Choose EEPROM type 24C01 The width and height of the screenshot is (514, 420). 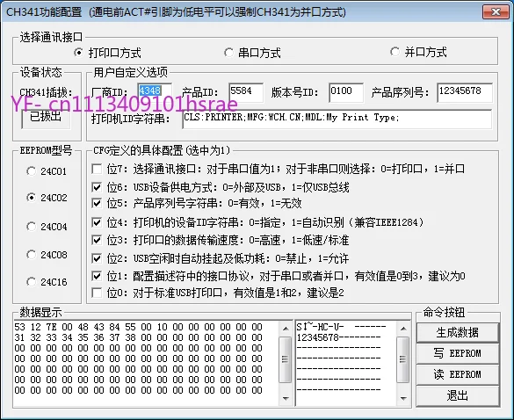coord(31,170)
